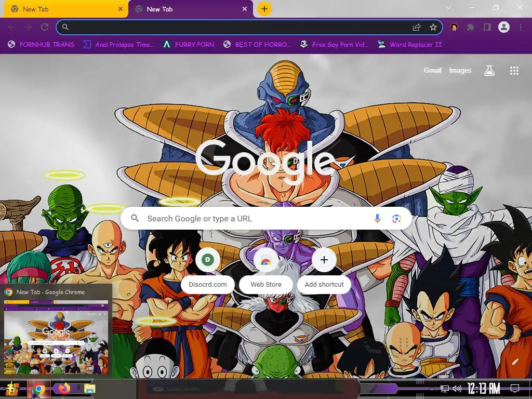Image resolution: width=532 pixels, height=399 pixels.
Task: Expand the tab search chevron
Action: point(448,7)
